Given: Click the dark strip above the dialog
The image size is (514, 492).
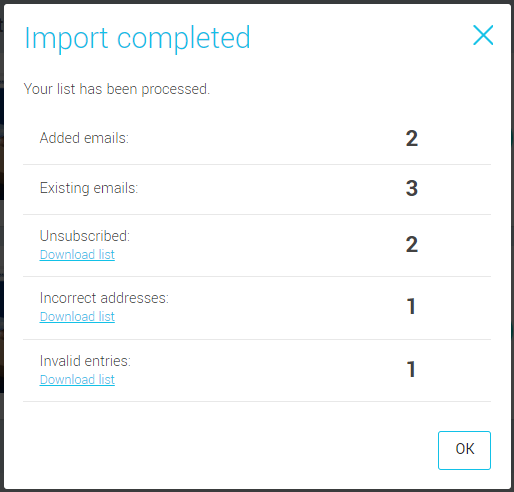Looking at the screenshot, I should [257, 2].
